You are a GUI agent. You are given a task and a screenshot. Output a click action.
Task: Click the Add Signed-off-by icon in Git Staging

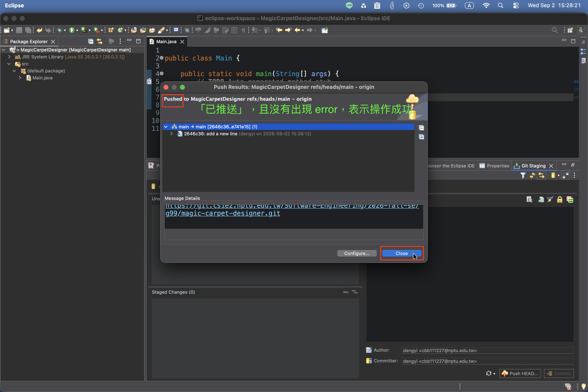tap(550, 199)
